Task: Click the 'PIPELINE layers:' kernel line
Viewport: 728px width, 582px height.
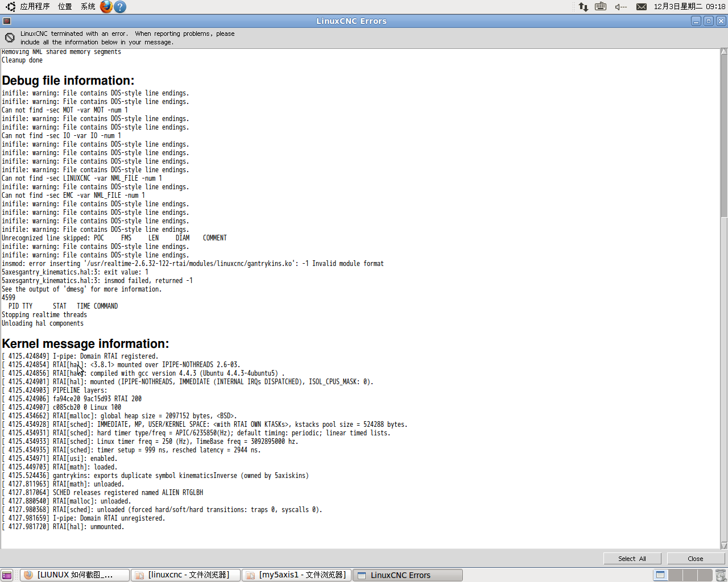Action: pos(55,390)
